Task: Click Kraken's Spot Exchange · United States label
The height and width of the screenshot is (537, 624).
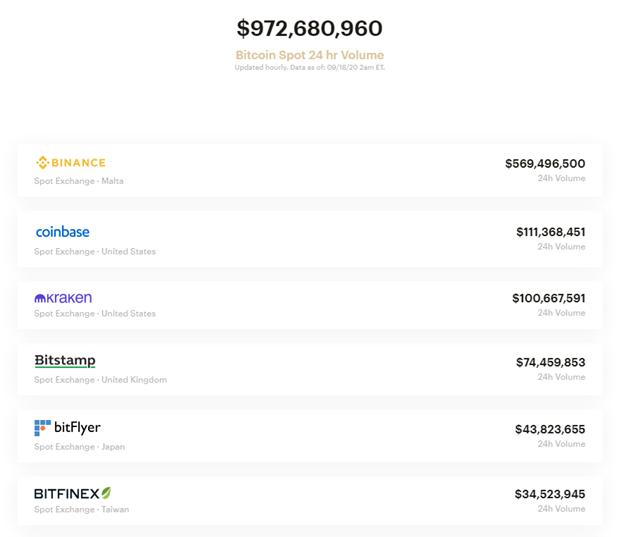Action: [95, 314]
